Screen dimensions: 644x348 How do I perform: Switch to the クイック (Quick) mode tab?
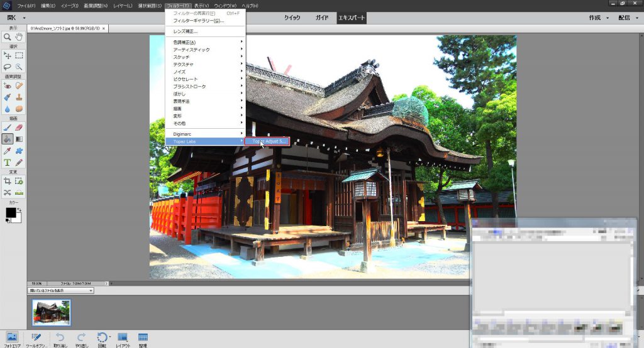[292, 18]
